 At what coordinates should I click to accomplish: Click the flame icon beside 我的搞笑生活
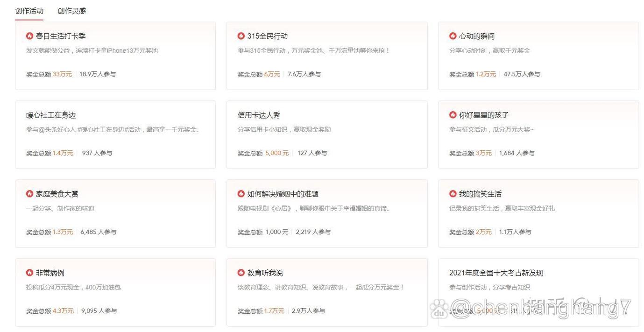(453, 194)
